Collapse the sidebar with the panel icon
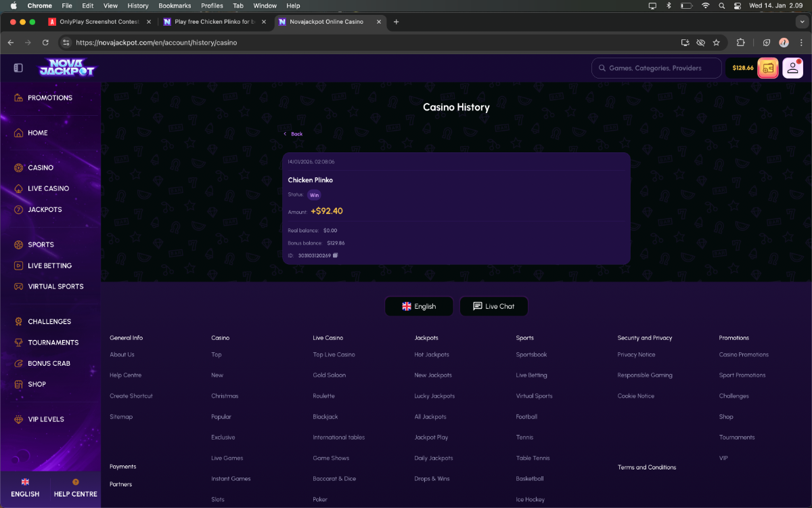The image size is (812, 508). point(18,68)
